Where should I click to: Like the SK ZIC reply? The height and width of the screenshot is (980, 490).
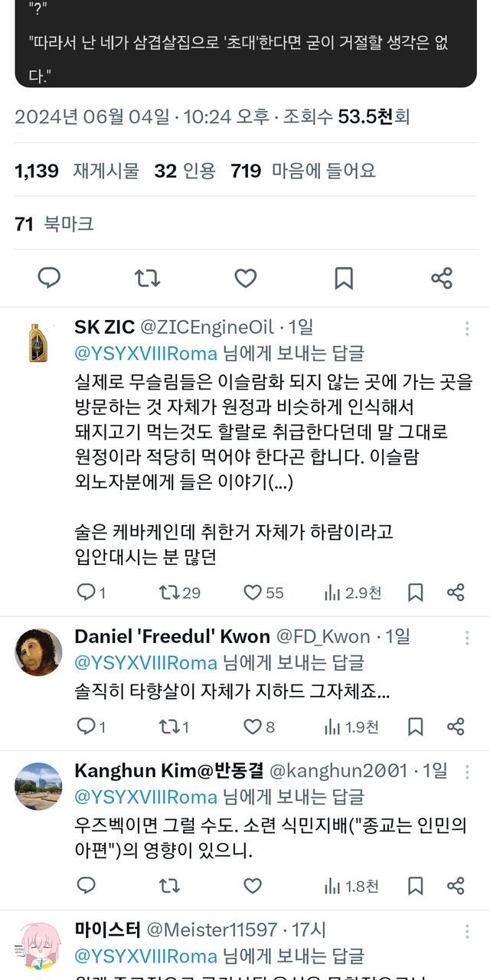[x=253, y=592]
